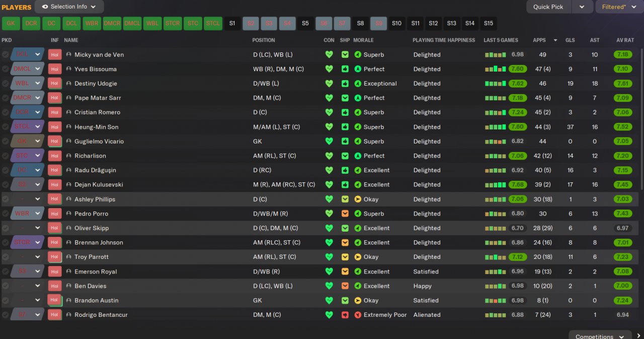Select substitute slot S15
Image resolution: width=644 pixels, height=339 pixels.
point(489,23)
